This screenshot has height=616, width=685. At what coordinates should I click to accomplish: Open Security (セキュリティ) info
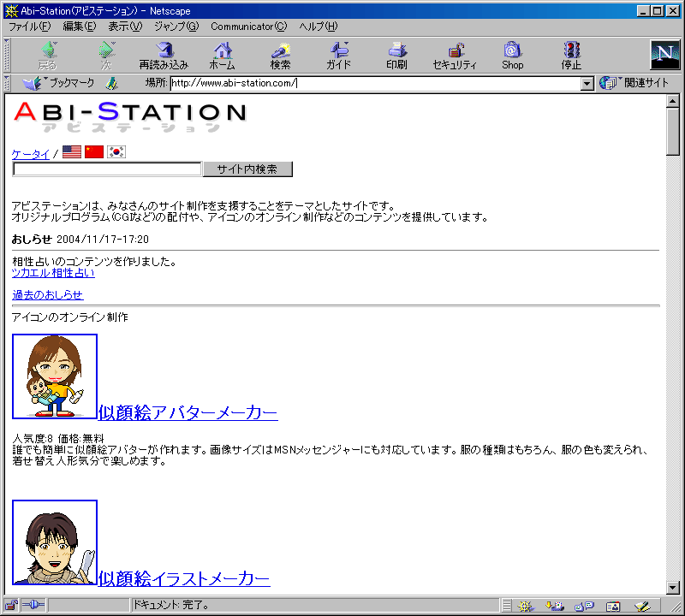click(455, 56)
